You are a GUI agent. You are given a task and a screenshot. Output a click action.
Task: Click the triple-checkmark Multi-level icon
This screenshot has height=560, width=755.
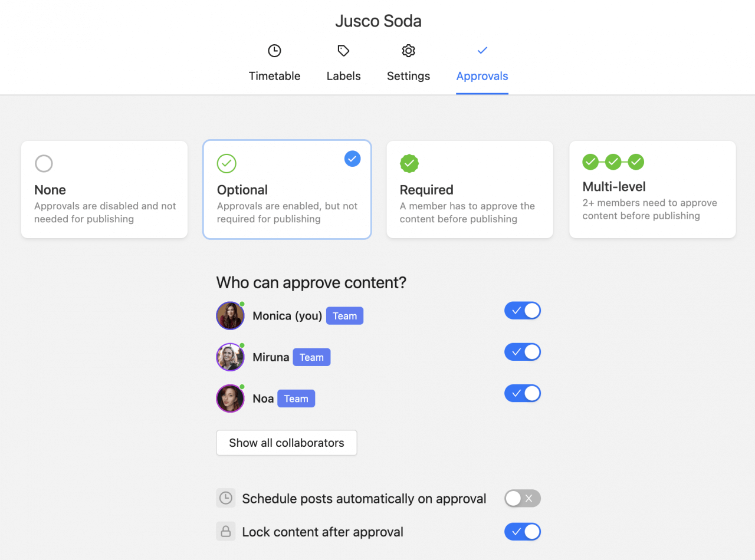coord(613,162)
